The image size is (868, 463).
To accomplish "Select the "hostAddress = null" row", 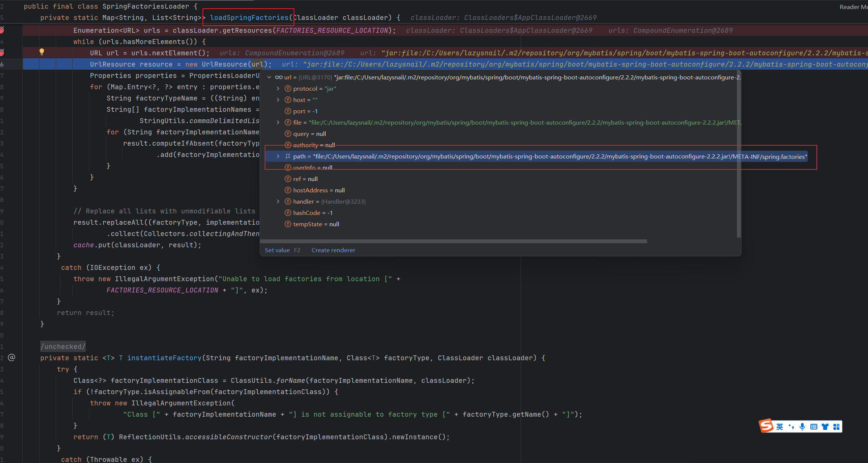I will [x=498, y=190].
